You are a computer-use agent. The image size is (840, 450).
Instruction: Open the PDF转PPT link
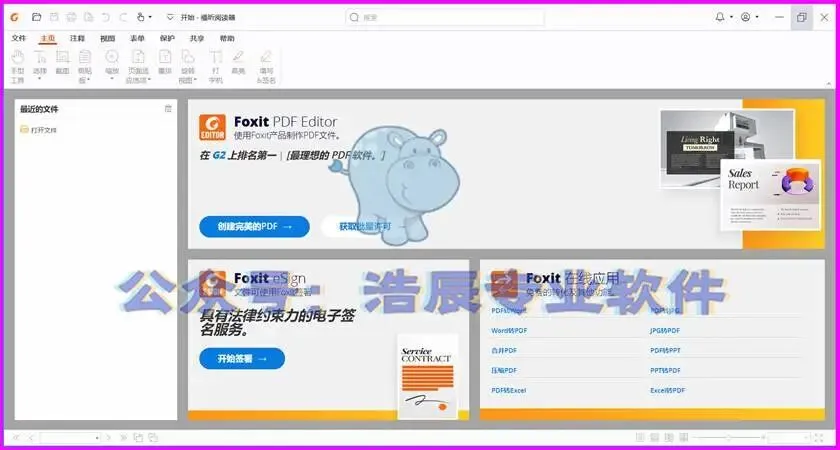point(665,350)
